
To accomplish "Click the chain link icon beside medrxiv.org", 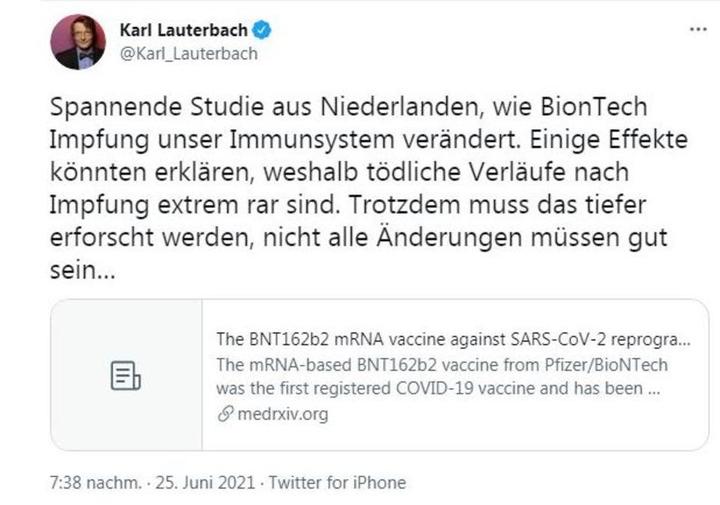I will (224, 413).
